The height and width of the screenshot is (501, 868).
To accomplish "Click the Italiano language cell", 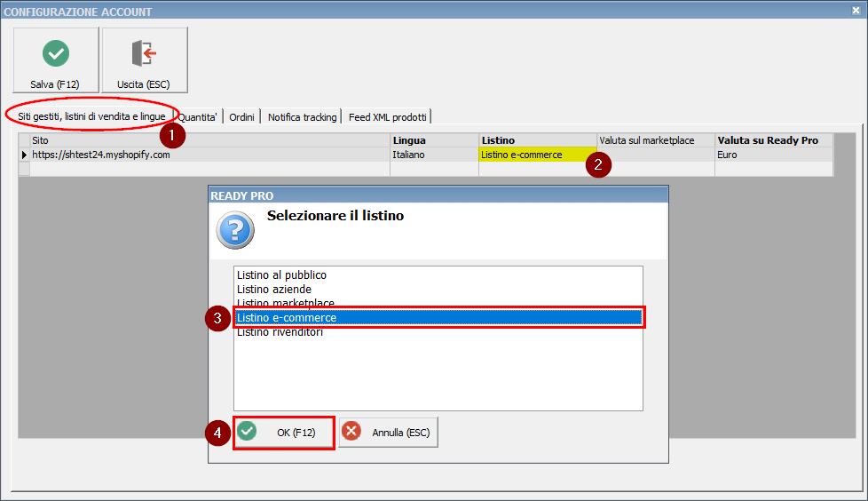I will point(409,155).
